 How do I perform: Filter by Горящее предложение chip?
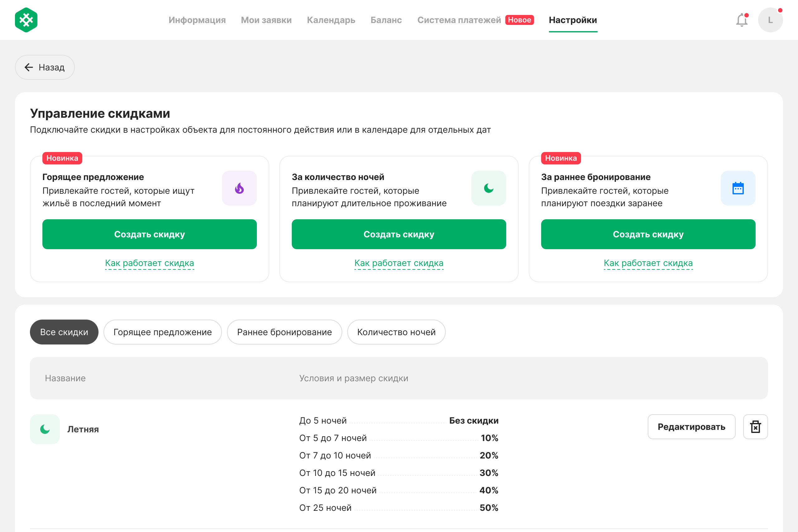pyautogui.click(x=163, y=332)
